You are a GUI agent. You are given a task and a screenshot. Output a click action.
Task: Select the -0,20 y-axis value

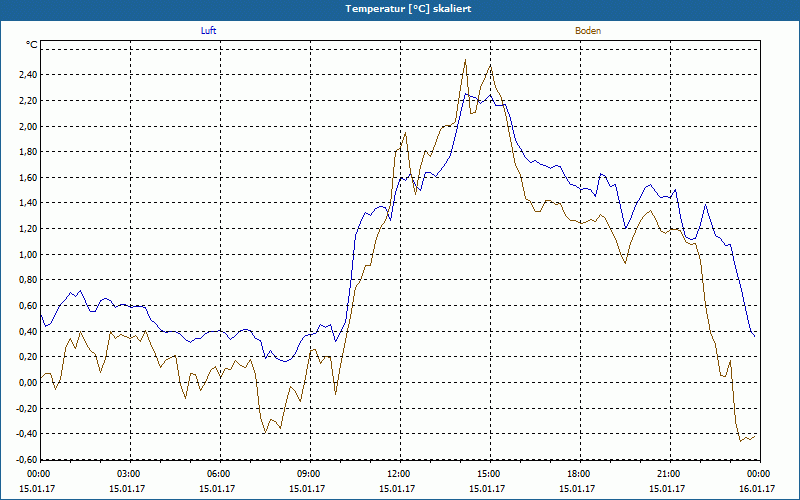pyautogui.click(x=28, y=408)
